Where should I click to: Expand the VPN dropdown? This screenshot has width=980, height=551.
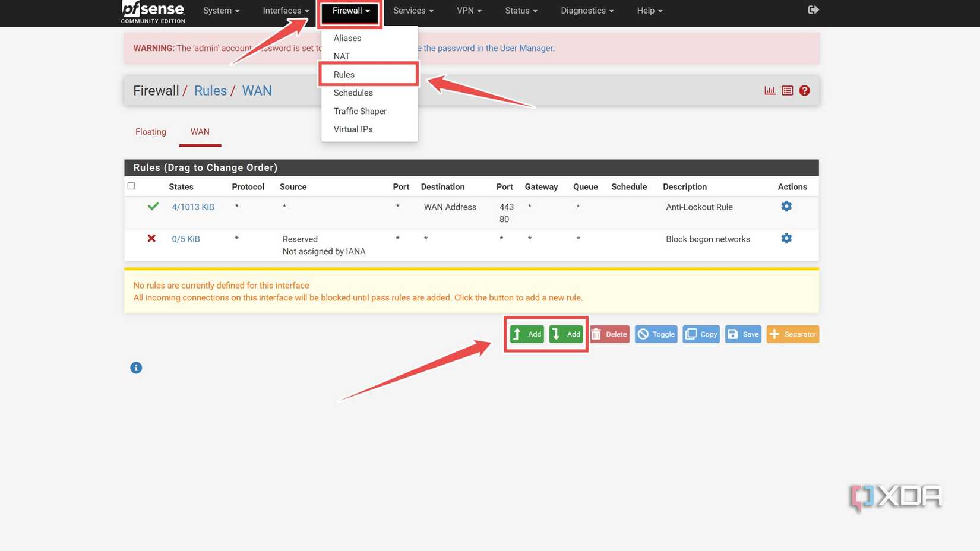tap(469, 10)
